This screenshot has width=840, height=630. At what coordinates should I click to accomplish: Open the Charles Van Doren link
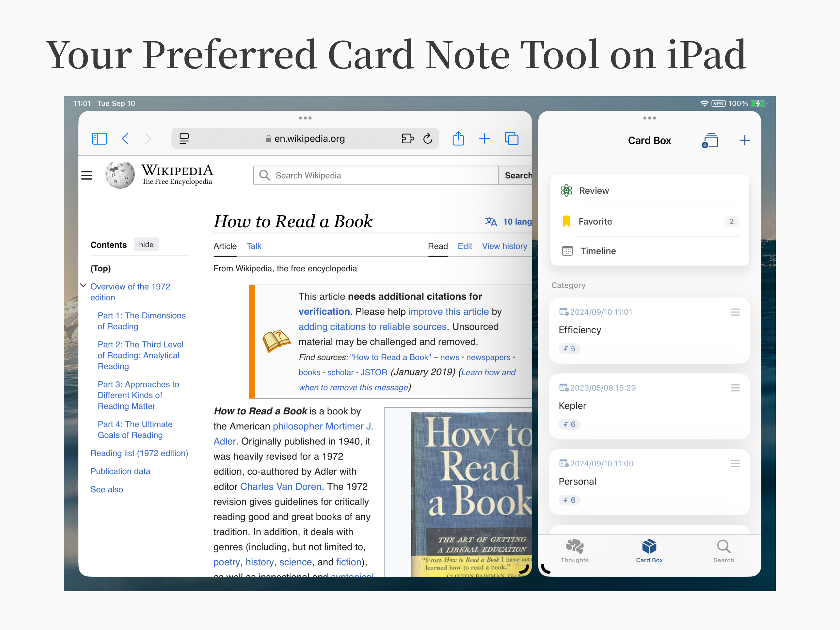281,487
